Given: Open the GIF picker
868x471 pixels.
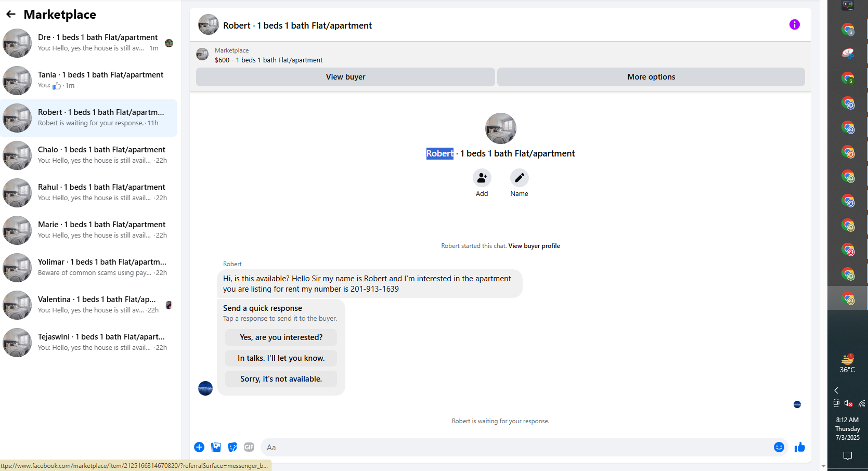Looking at the screenshot, I should coord(249,447).
